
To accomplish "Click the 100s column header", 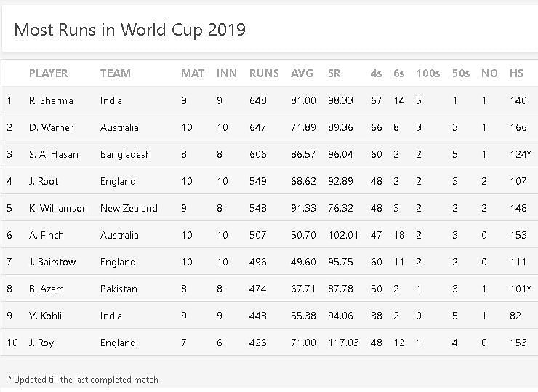I will tap(427, 73).
